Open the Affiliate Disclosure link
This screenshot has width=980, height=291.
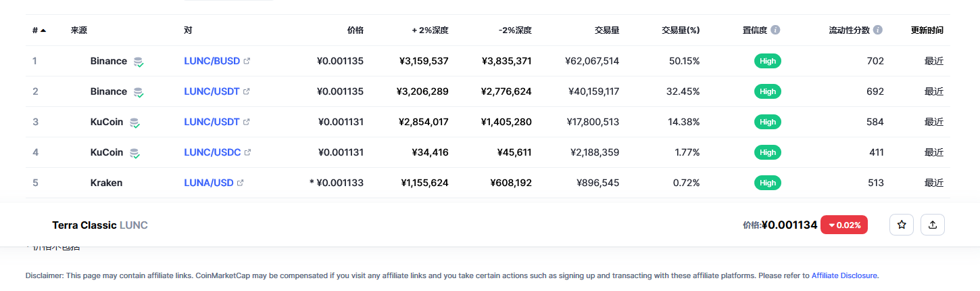844,275
